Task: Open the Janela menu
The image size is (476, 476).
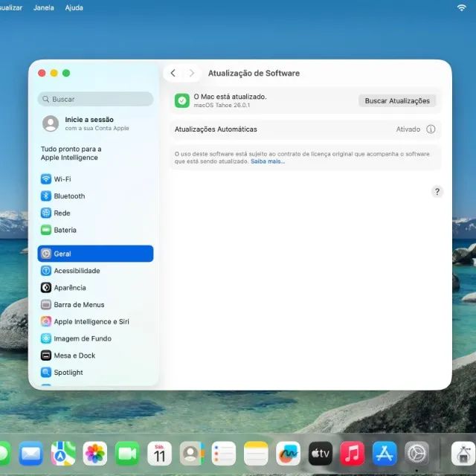Action: [44, 7]
